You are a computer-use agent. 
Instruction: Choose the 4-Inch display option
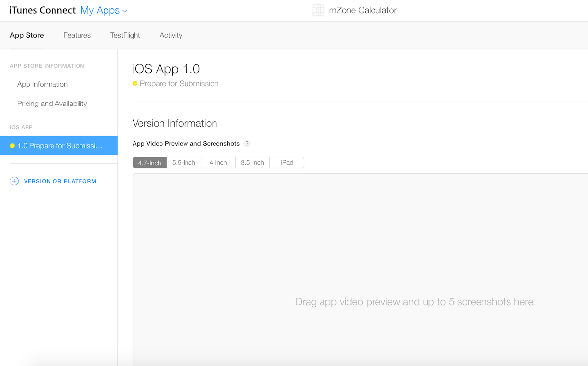click(218, 163)
